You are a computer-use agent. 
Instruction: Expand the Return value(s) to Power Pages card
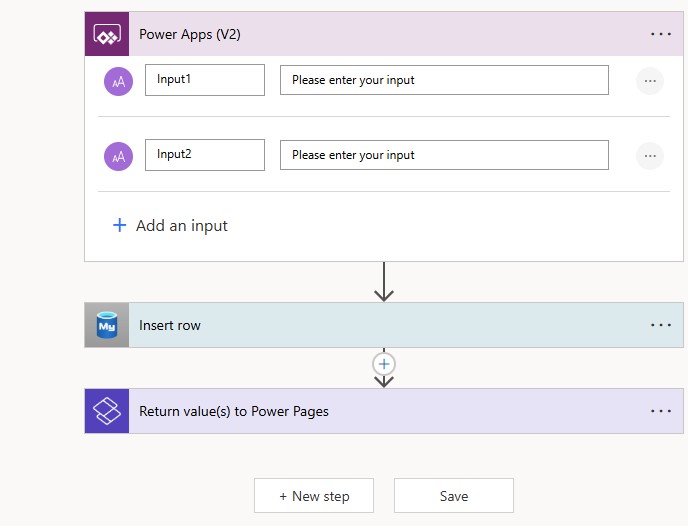tap(384, 411)
